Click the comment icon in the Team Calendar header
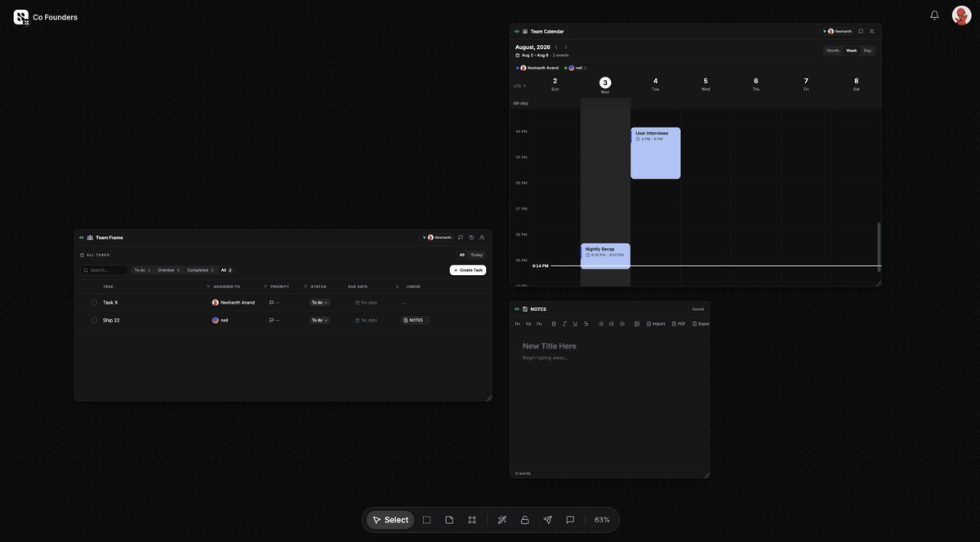Screen dimensions: 980x542 861,31
